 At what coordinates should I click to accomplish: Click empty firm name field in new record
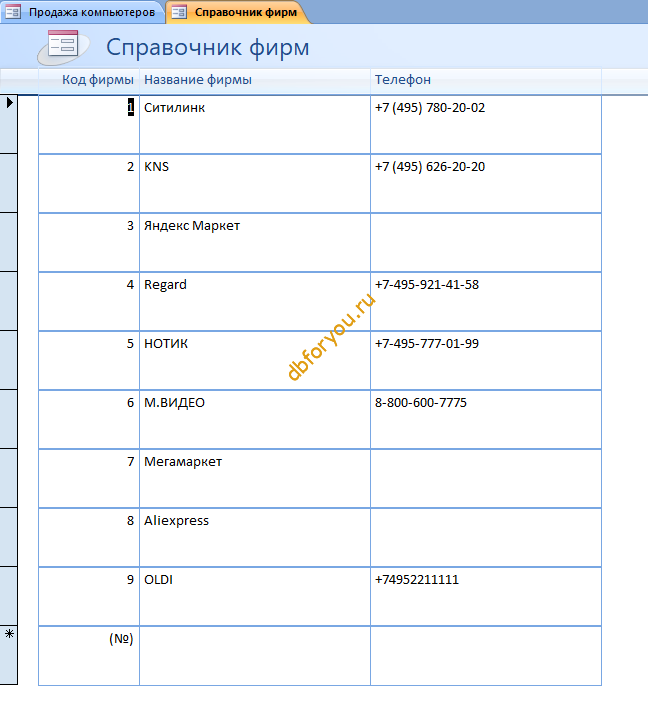coord(255,656)
